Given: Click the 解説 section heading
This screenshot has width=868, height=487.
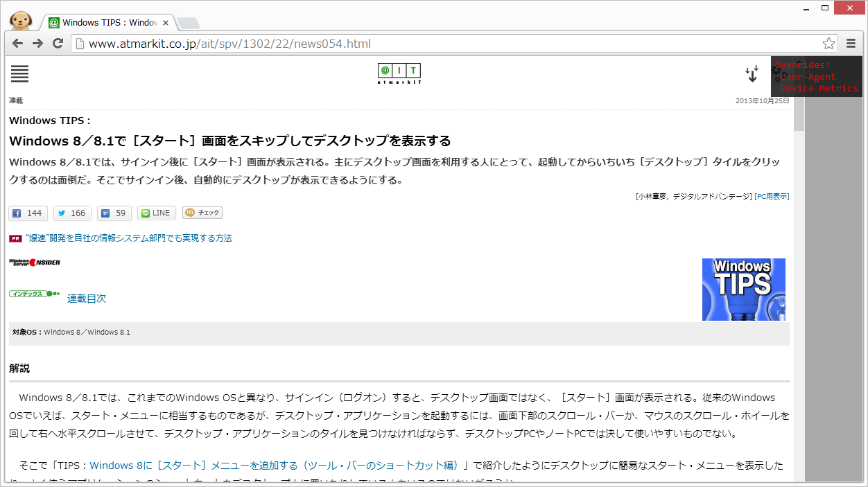Looking at the screenshot, I should pyautogui.click(x=19, y=369).
